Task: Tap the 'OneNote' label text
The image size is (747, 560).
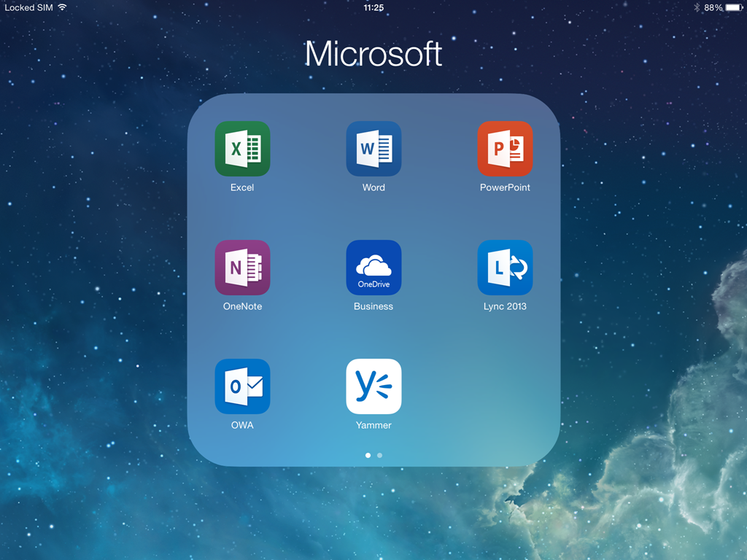Action: 242,306
